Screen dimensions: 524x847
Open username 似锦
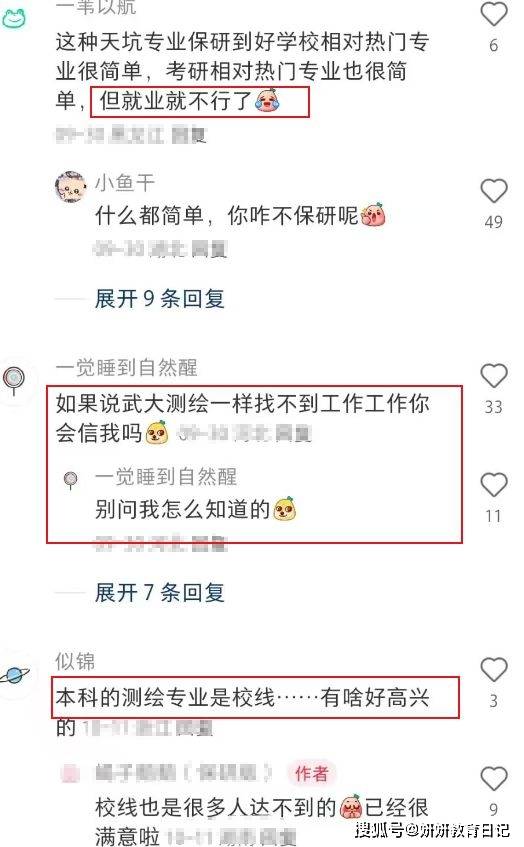[75, 661]
